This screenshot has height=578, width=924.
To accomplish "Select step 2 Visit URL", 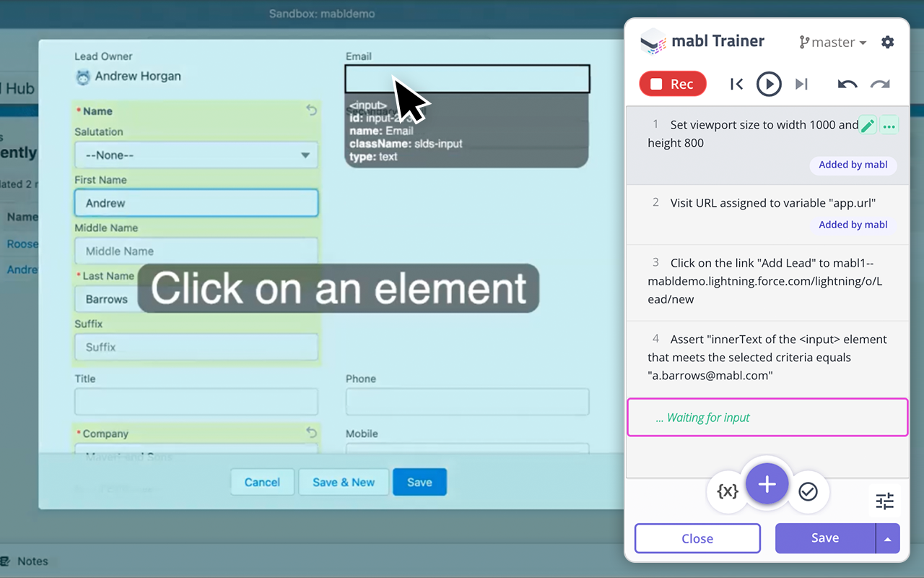I will [x=767, y=214].
